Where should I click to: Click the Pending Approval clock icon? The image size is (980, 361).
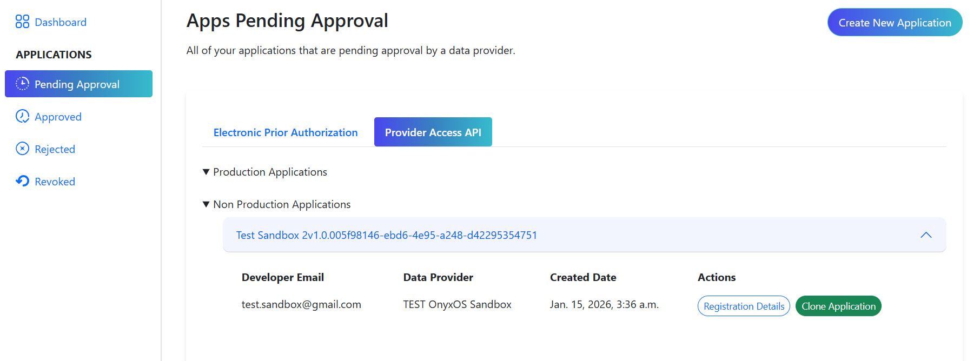point(22,84)
